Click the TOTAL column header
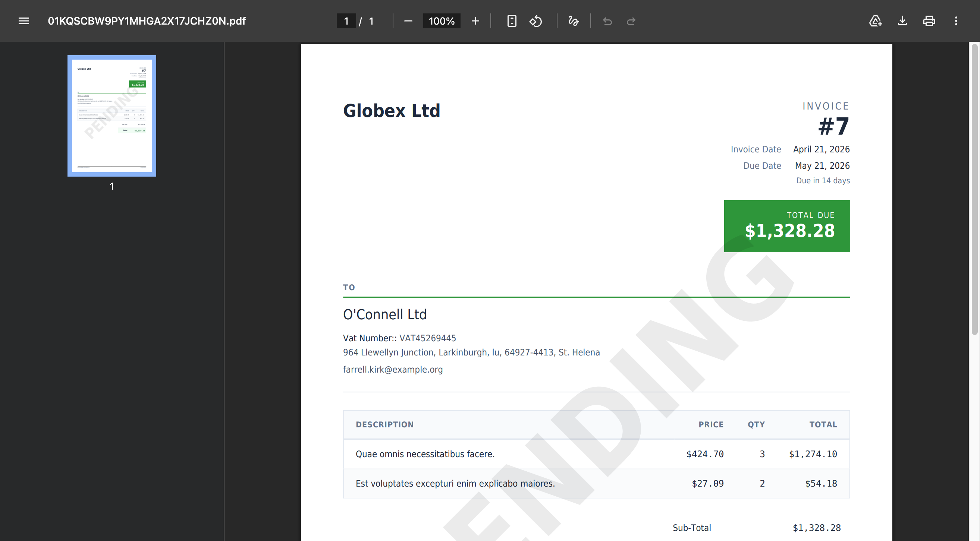980x541 pixels. click(823, 425)
